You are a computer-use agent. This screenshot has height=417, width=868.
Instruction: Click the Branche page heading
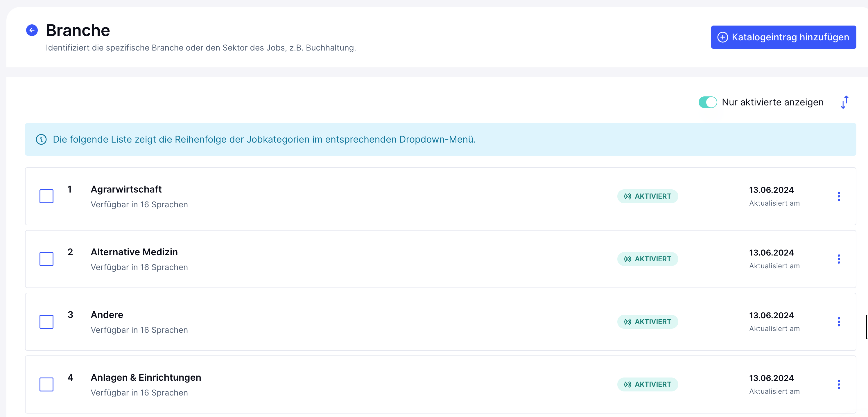pos(78,30)
